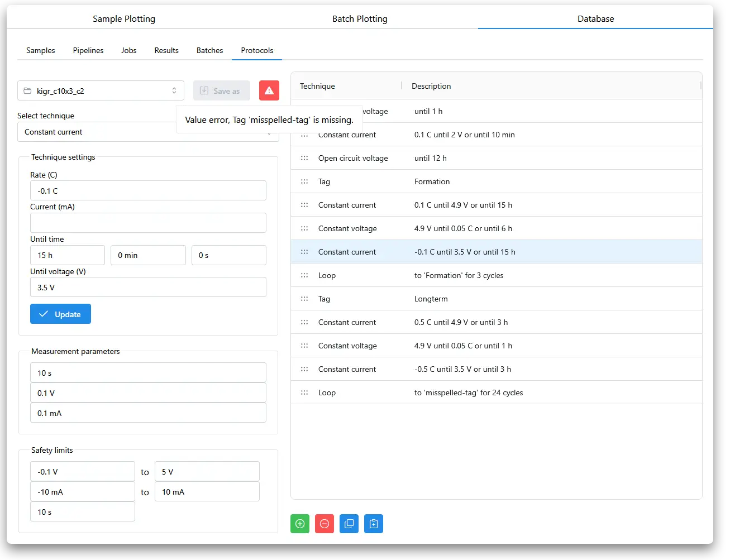Click drag handle of 0.1 C until 4.9 V row

tap(304, 205)
